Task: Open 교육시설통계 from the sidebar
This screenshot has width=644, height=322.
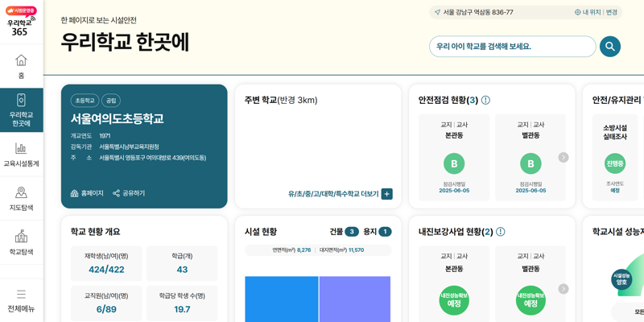Action: (21, 155)
